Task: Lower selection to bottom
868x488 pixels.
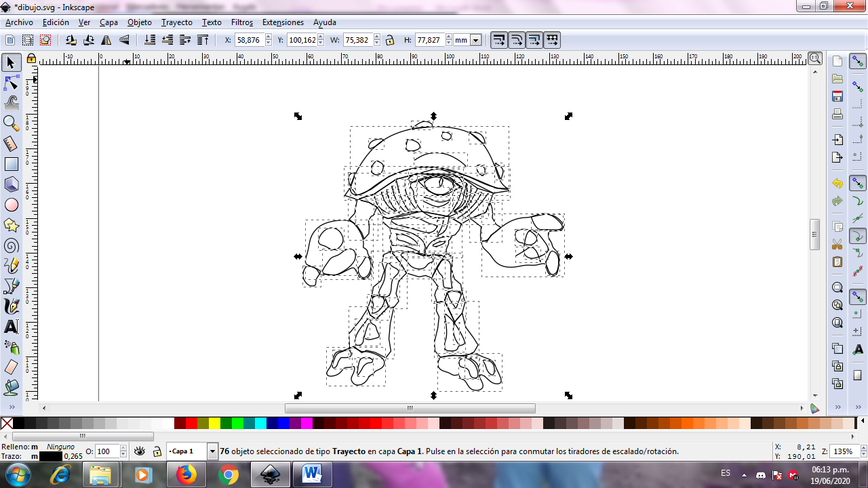Action: click(150, 40)
